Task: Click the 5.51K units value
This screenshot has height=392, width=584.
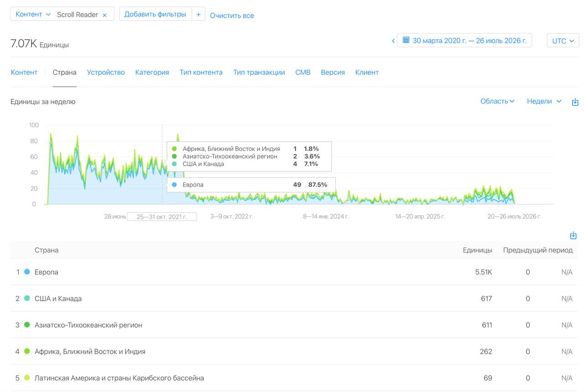Action: click(x=484, y=272)
